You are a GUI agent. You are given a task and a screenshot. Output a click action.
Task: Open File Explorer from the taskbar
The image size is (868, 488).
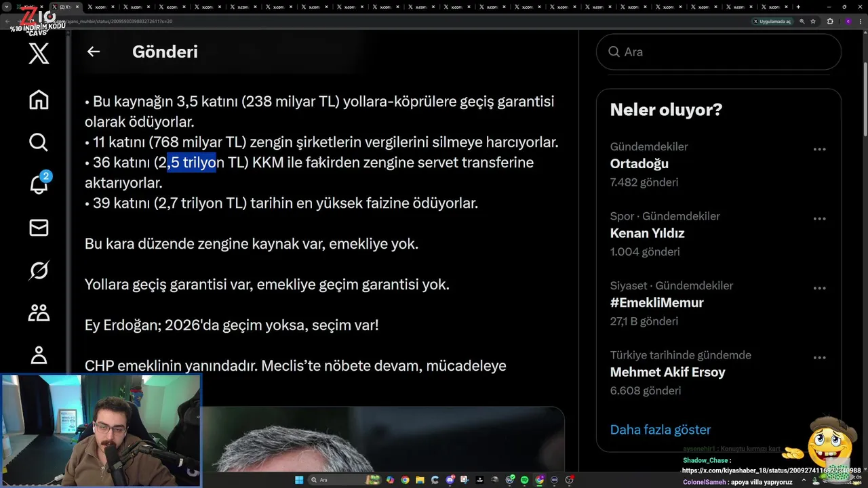tap(420, 480)
